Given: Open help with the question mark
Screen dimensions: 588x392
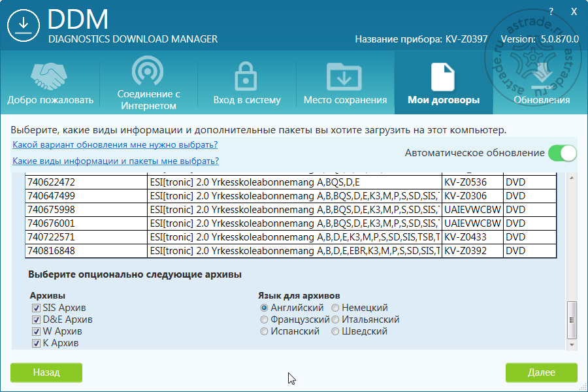Looking at the screenshot, I should point(551,12).
